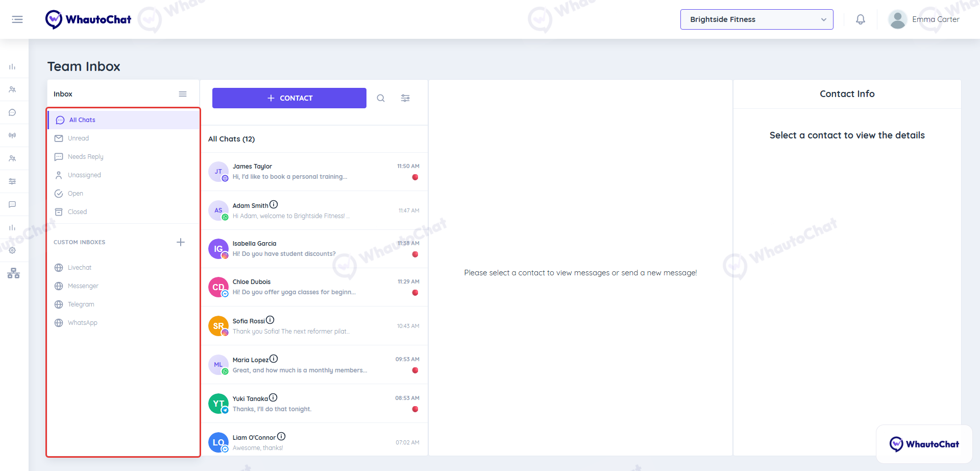Open the settings gear icon in left sidebar
This screenshot has height=471, width=980.
12,250
